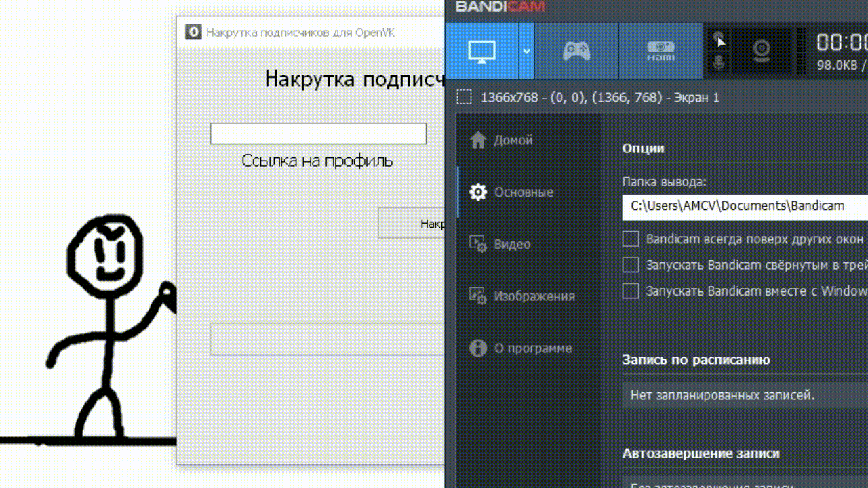
Task: Open the screen recording mode dropdown arrow
Action: coord(527,51)
